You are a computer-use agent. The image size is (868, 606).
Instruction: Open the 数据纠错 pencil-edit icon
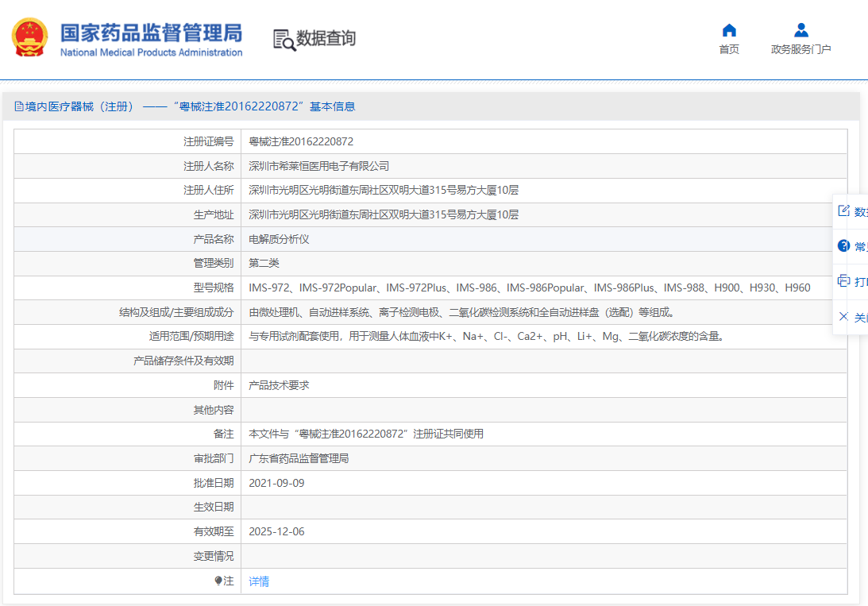(x=843, y=210)
